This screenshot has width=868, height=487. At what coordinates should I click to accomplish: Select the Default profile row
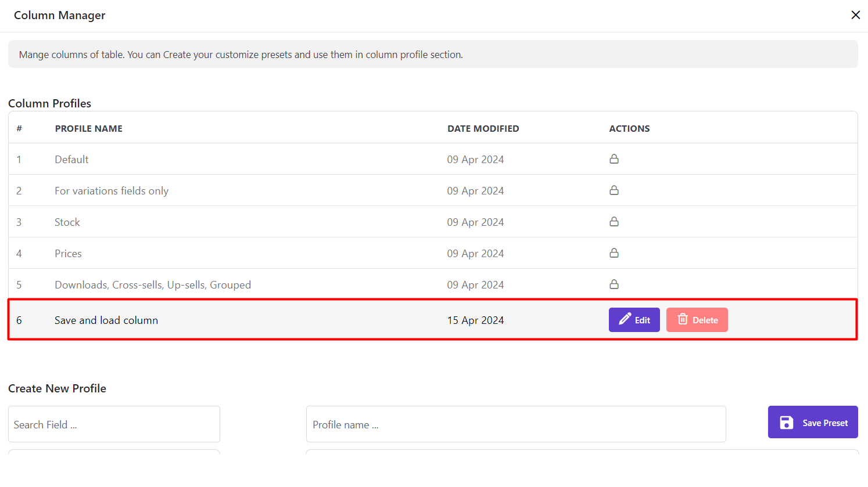pyautogui.click(x=71, y=160)
